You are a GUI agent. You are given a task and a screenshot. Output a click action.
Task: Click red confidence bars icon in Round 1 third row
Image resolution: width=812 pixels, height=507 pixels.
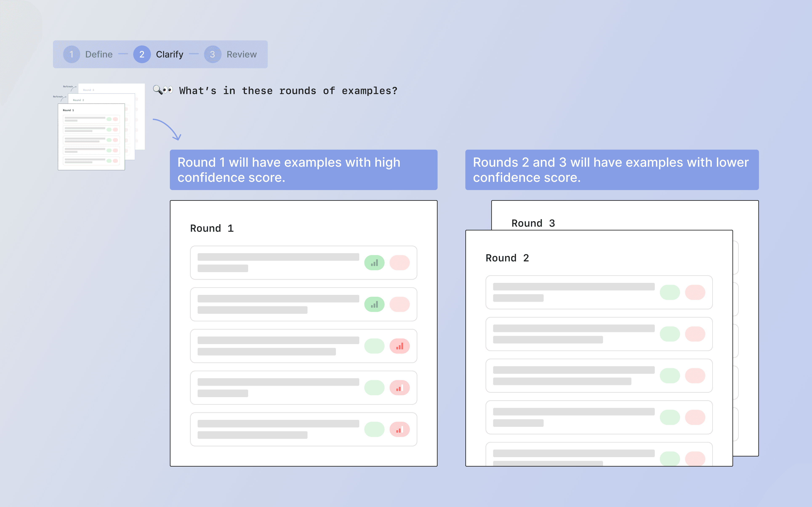[399, 346]
